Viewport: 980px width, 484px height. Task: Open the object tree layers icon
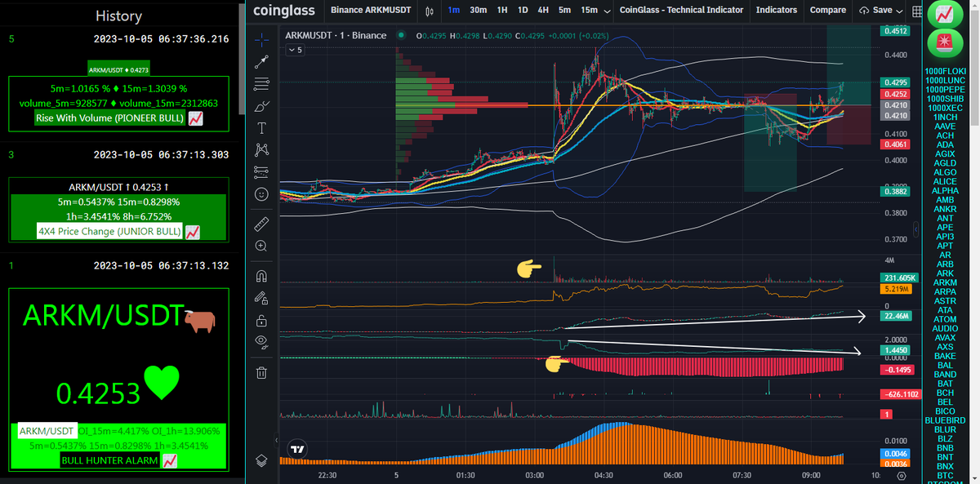(x=261, y=460)
